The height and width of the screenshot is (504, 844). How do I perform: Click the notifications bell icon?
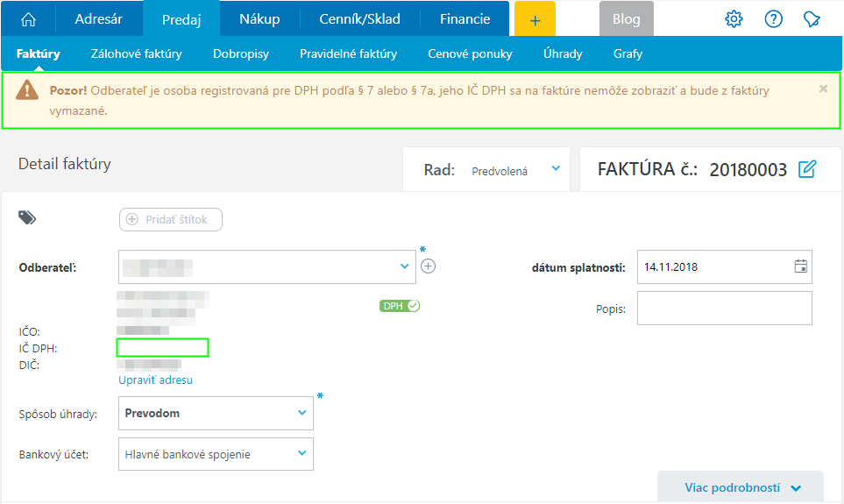click(812, 19)
